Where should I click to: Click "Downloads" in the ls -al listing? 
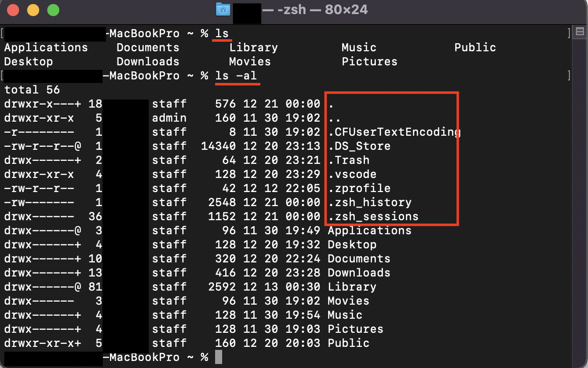pyautogui.click(x=359, y=273)
